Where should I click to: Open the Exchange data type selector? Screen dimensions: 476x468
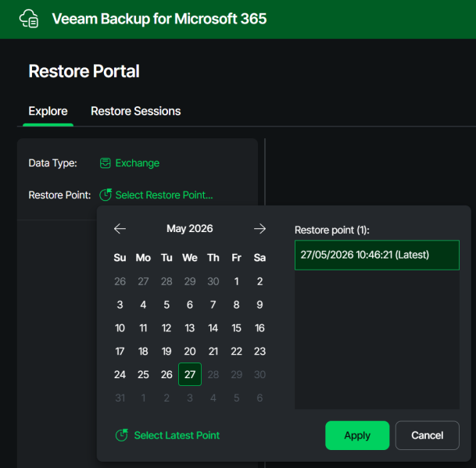pyautogui.click(x=138, y=163)
